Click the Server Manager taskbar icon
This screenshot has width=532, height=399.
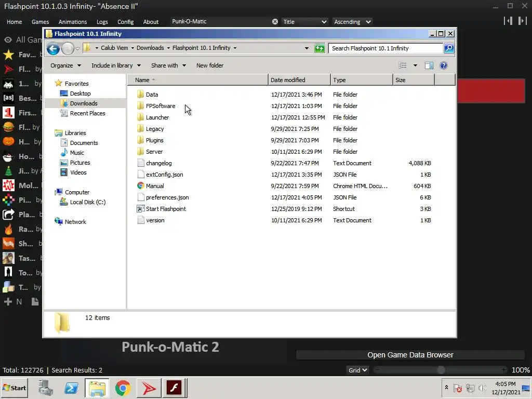(x=46, y=388)
